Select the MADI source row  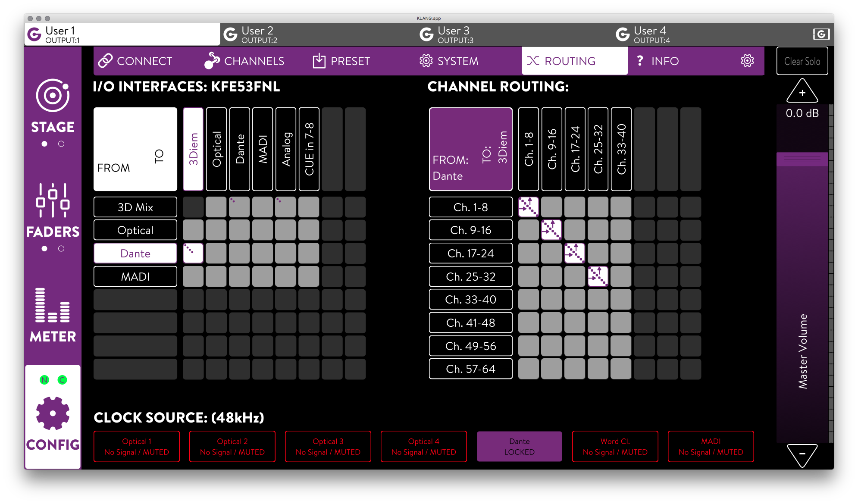135,276
